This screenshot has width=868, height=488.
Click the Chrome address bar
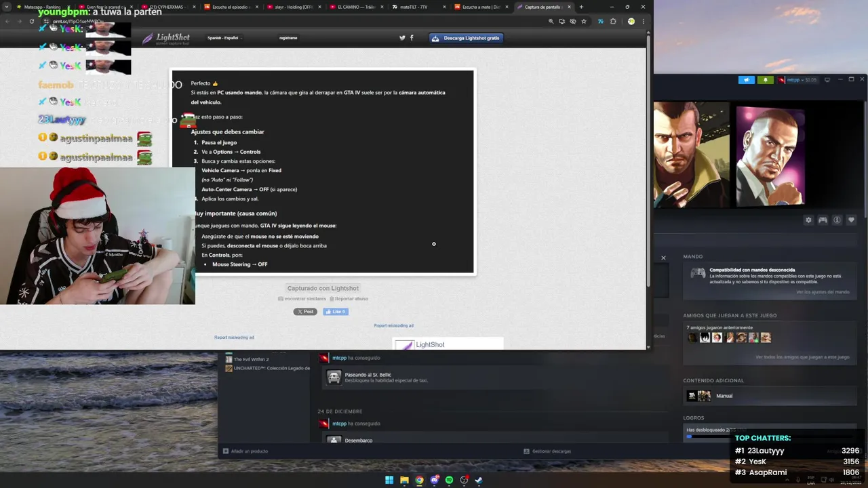[292, 21]
